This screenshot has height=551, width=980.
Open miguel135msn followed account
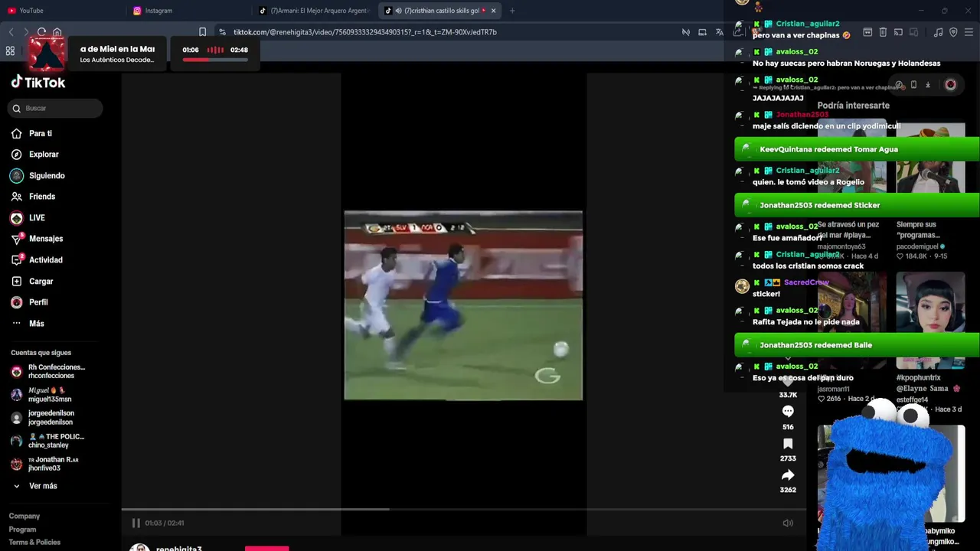41,394
